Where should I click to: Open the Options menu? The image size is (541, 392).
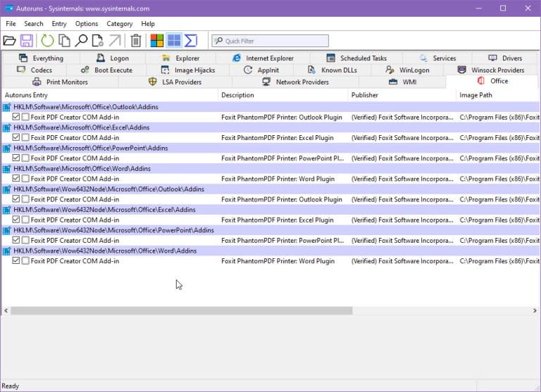(x=87, y=24)
